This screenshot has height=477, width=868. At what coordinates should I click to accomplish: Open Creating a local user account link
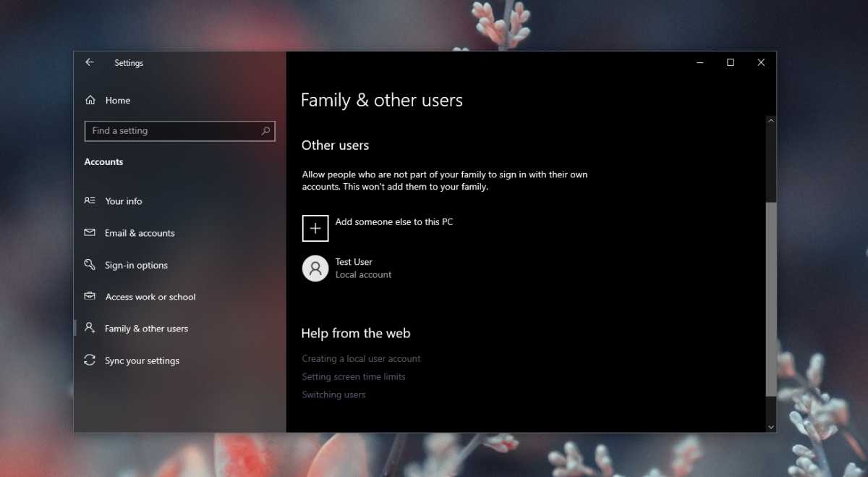point(361,359)
